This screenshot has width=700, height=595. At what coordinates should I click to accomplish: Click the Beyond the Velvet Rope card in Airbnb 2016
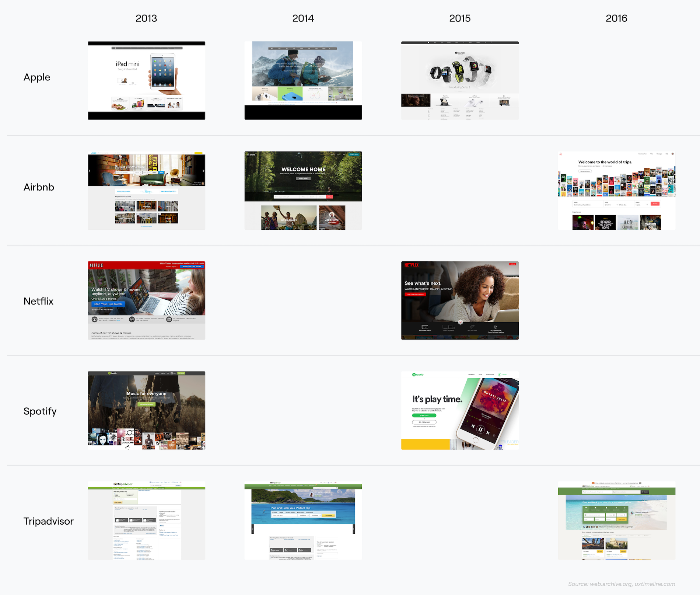pyautogui.click(x=605, y=222)
